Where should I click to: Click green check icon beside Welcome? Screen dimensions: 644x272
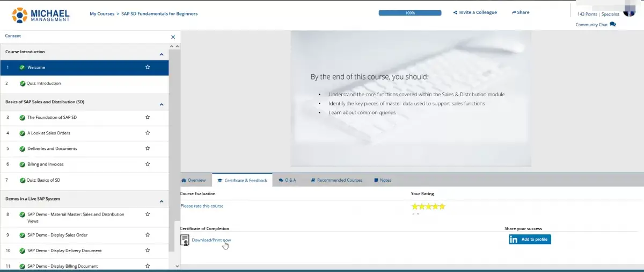coord(22,67)
